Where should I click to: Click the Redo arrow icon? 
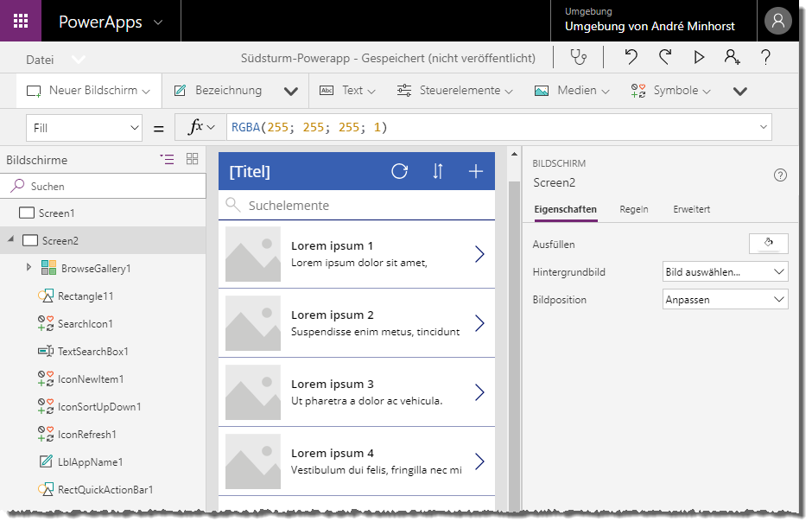pos(665,58)
